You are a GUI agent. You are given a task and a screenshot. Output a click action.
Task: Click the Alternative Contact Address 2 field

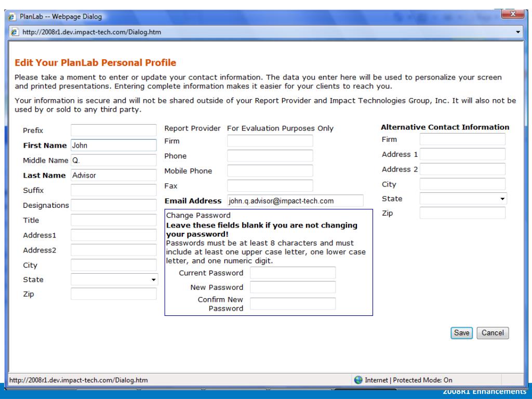click(462, 169)
